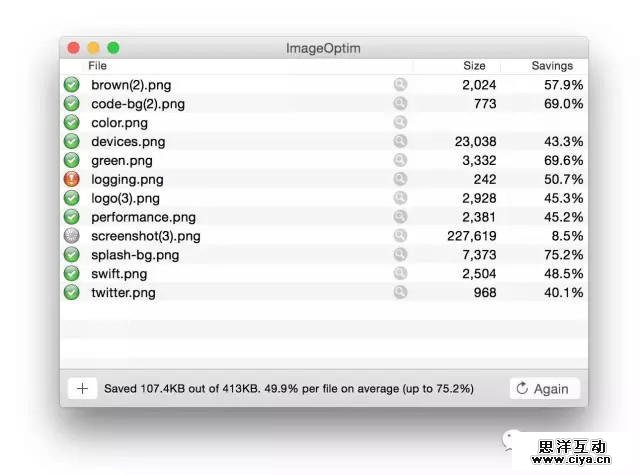This screenshot has height=475, width=640.
Task: Sort the list by the Savings column header
Action: (552, 66)
